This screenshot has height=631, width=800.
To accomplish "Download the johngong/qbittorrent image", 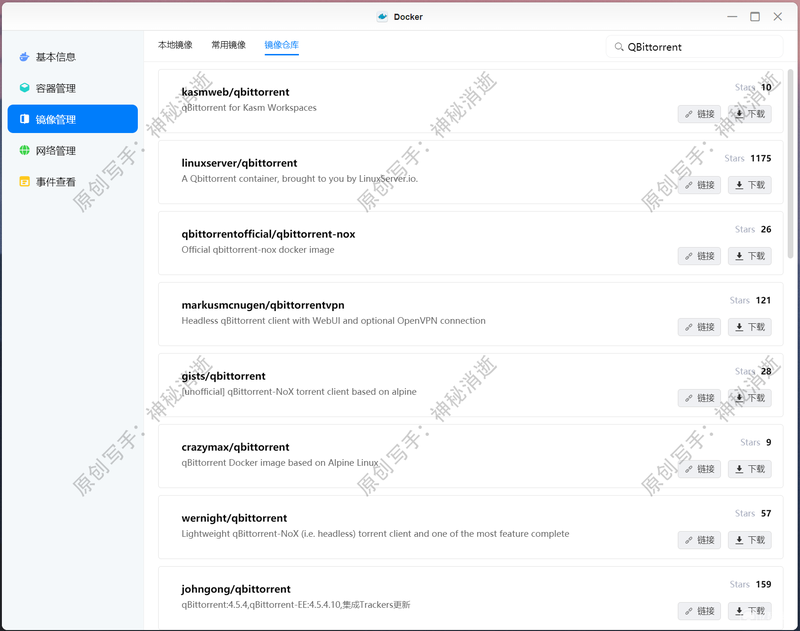I will coord(749,610).
